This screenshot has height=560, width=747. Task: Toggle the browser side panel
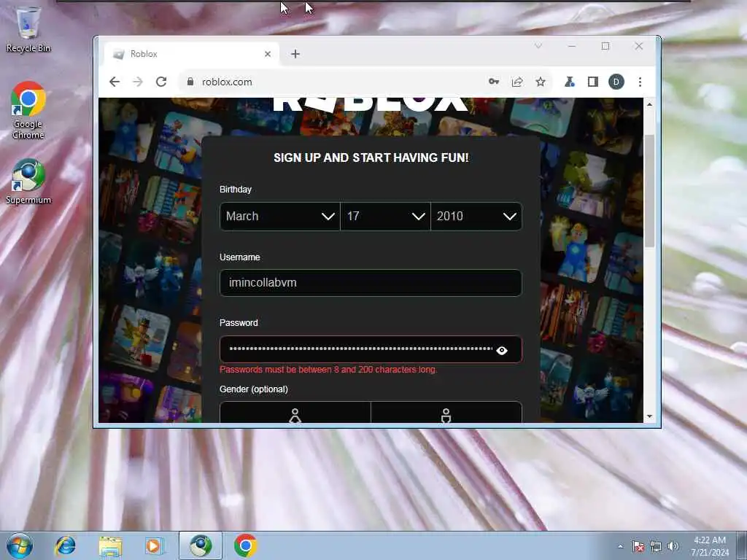592,82
